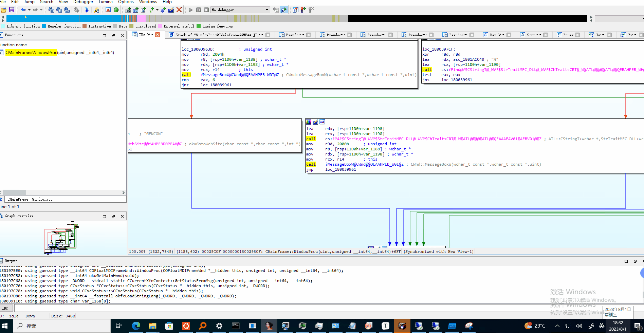Open the Jump menu
Image resolution: width=644 pixels, height=333 pixels.
point(29,2)
